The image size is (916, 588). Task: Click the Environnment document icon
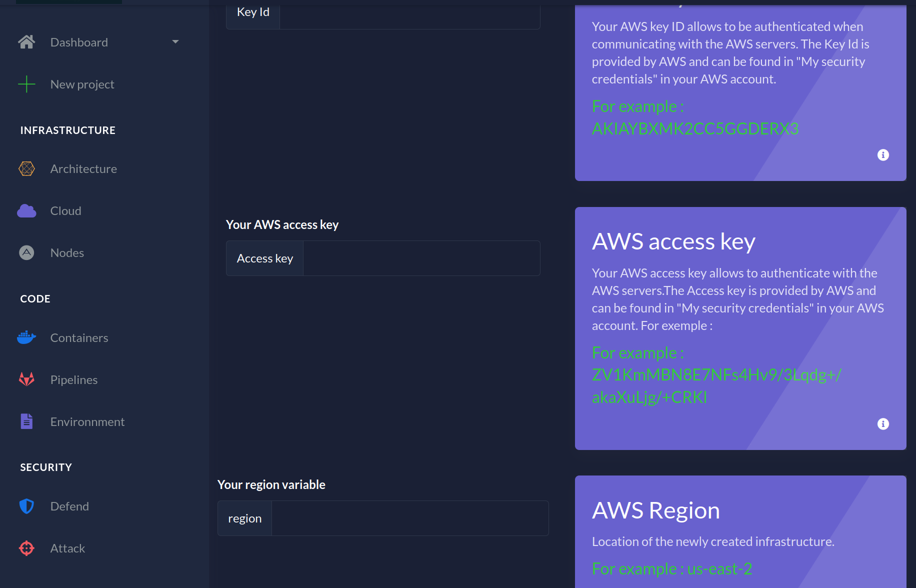(x=26, y=421)
